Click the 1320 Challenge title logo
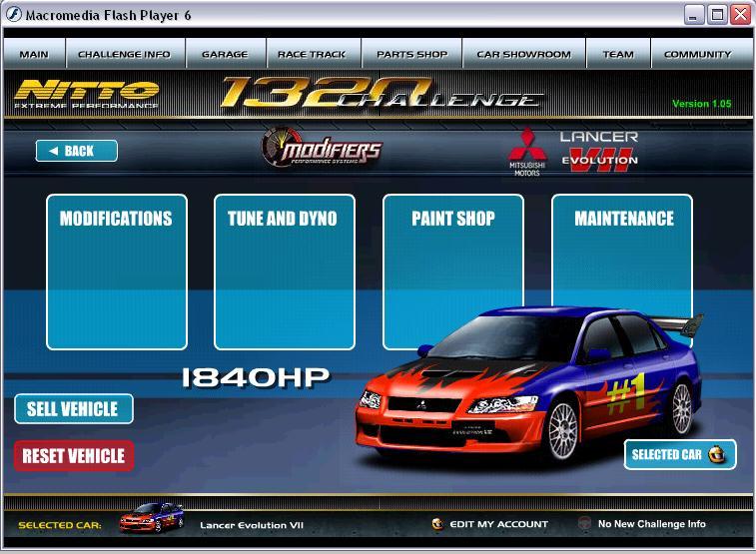Viewport: 756px width, 554px height. (x=380, y=92)
